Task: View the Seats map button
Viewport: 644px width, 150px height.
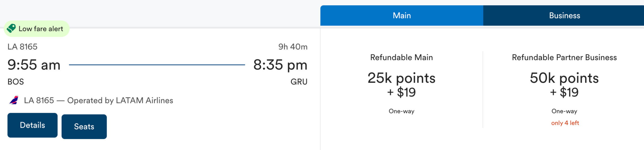Action: (x=84, y=127)
